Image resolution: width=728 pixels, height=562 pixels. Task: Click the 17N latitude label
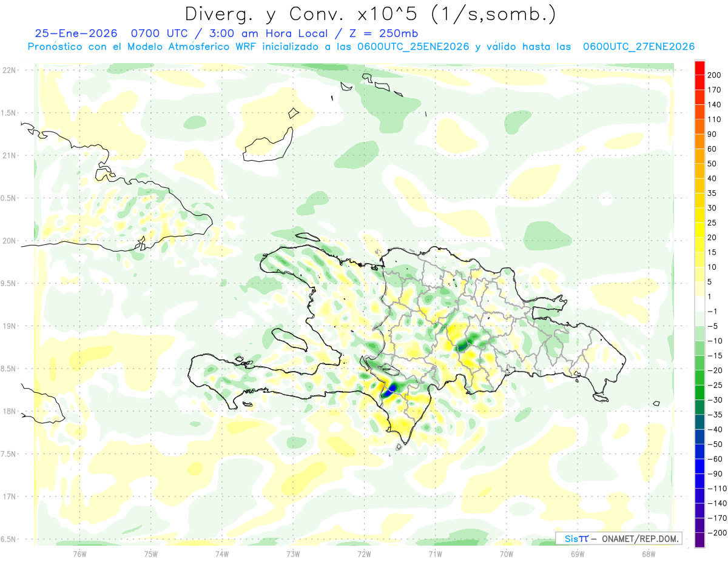(8, 497)
